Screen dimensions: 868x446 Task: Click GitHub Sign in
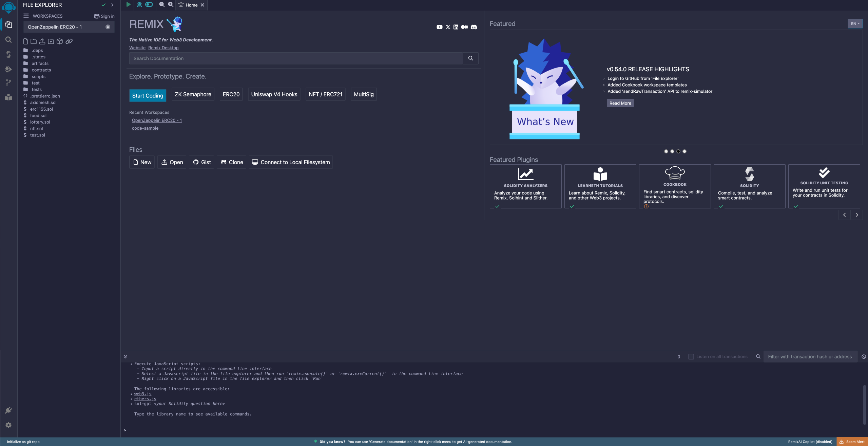point(104,16)
